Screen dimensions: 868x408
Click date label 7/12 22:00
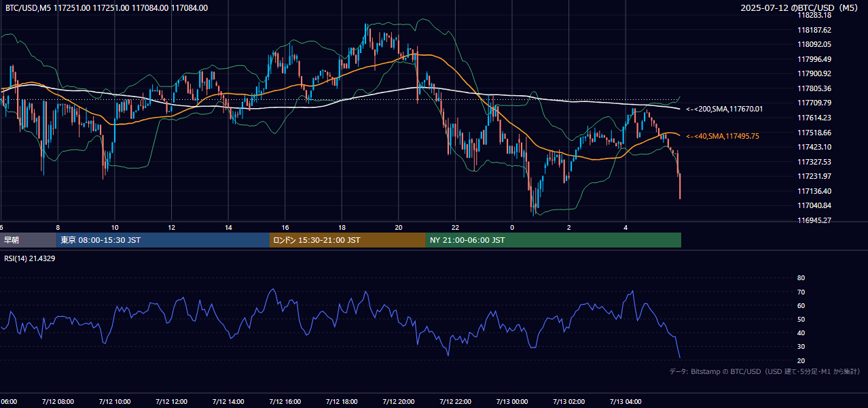pos(455,402)
